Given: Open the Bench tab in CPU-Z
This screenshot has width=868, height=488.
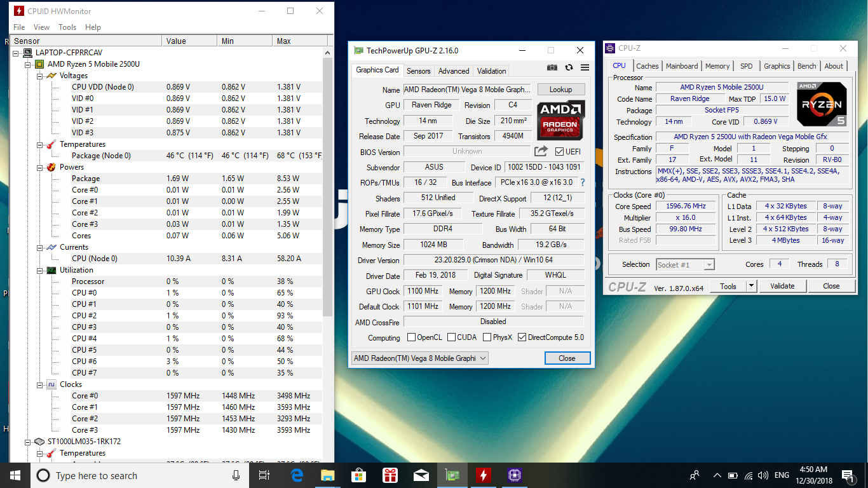Looking at the screenshot, I should pyautogui.click(x=806, y=66).
